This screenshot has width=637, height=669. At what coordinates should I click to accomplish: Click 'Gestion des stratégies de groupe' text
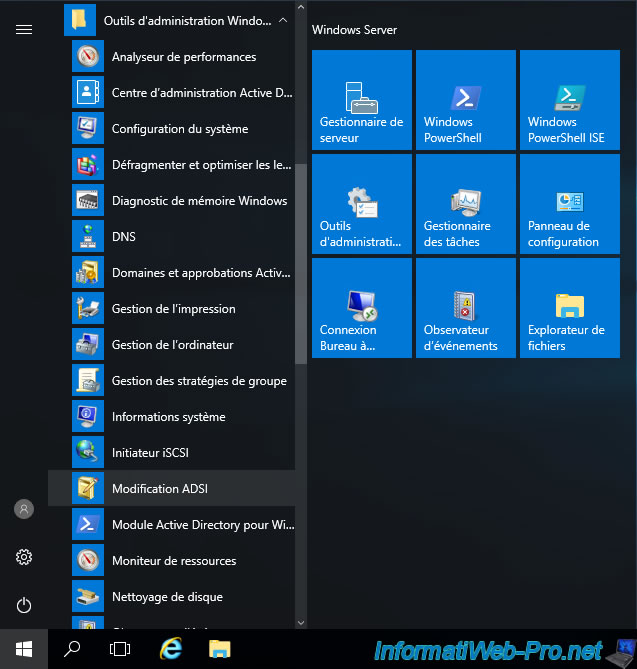(x=199, y=381)
